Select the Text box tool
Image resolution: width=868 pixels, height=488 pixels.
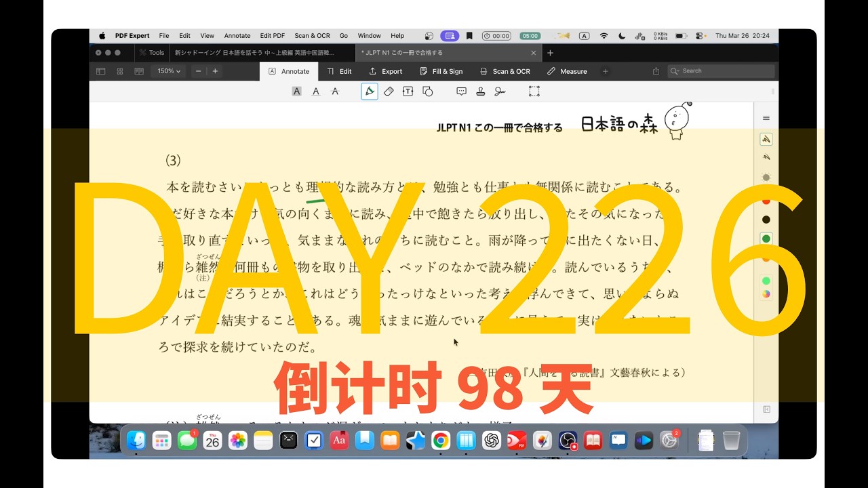click(408, 91)
